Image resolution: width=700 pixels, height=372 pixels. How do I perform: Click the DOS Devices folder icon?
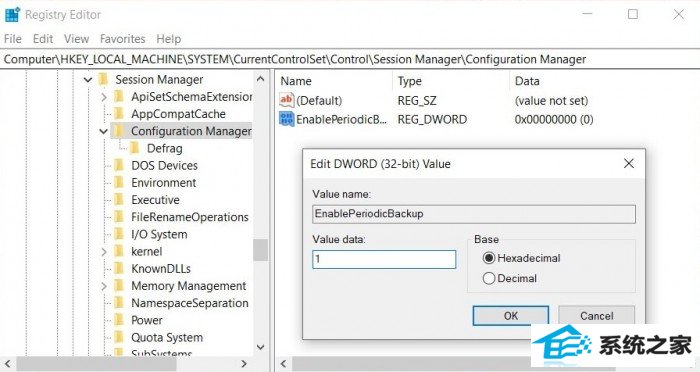pyautogui.click(x=119, y=165)
